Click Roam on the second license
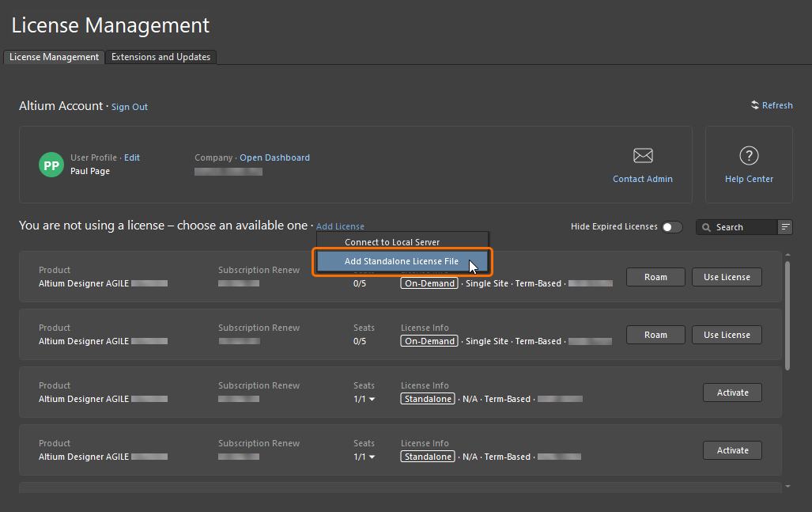This screenshot has height=512, width=812. 655,335
